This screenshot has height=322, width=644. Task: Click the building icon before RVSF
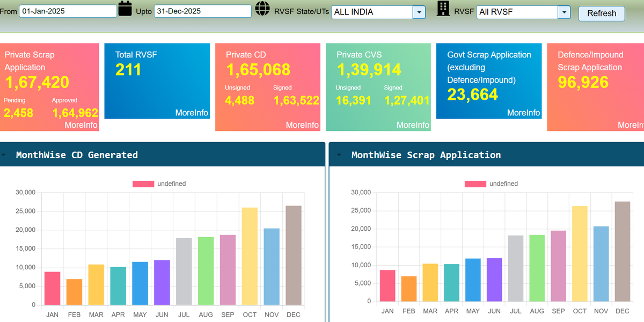click(443, 8)
